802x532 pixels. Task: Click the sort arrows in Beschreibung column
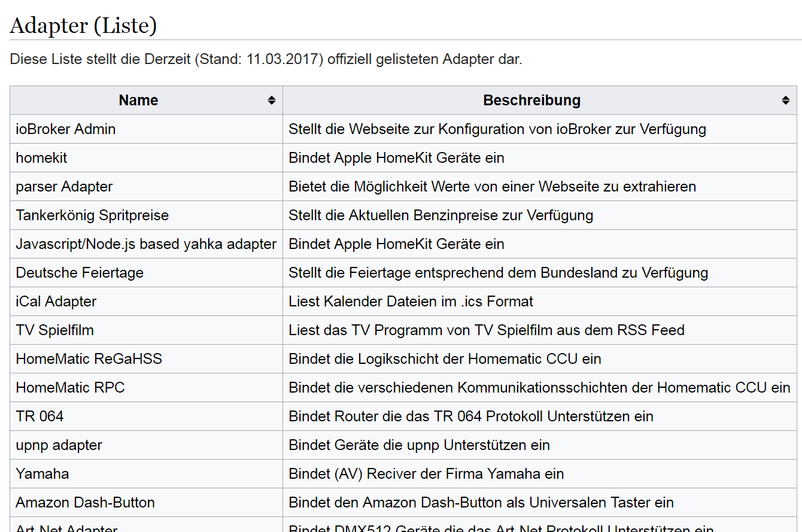pos(786,101)
